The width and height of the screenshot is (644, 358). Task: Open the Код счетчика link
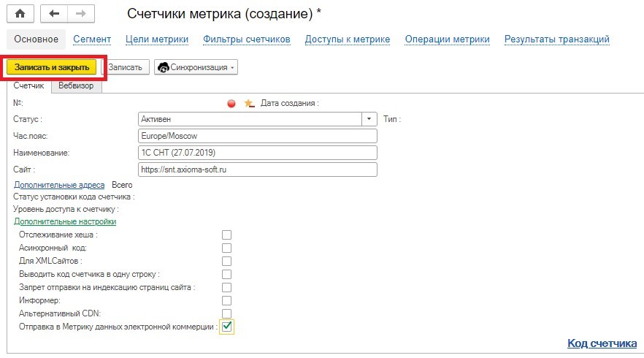[602, 343]
